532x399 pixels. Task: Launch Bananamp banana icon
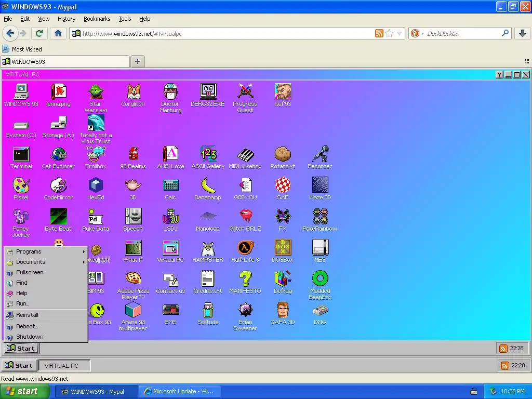[x=208, y=189]
